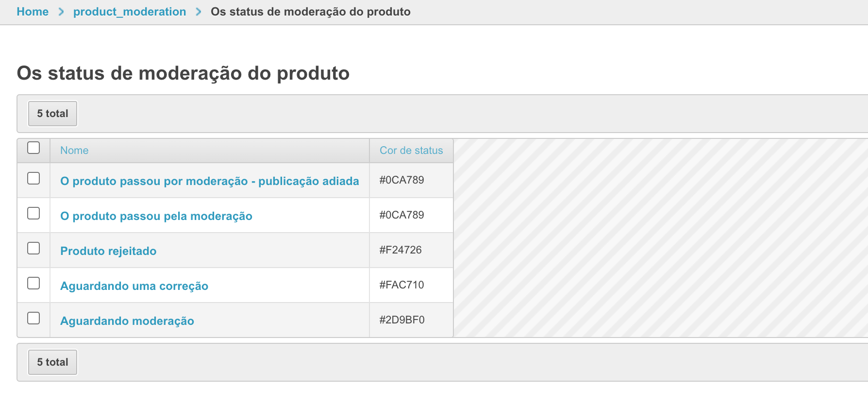Select checkbox for 'O produto passou pela moderação'
This screenshot has height=405, width=868.
[x=33, y=214]
